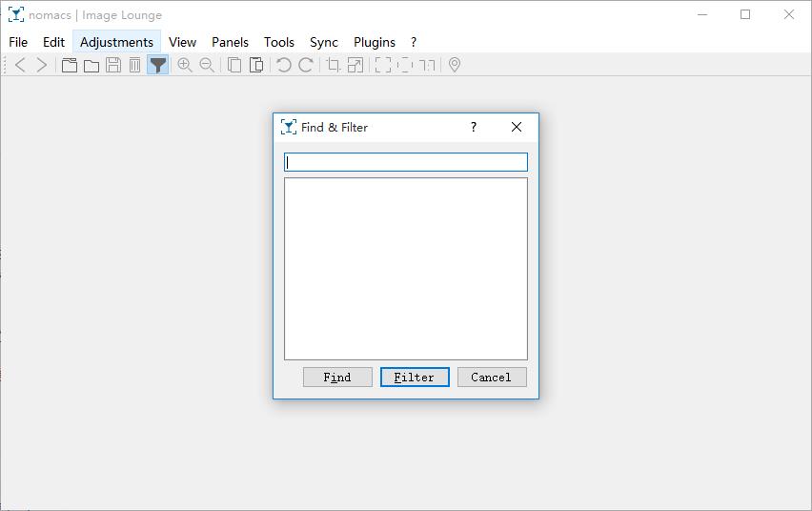Minimize the nomacs window
The image size is (812, 511).
702,14
